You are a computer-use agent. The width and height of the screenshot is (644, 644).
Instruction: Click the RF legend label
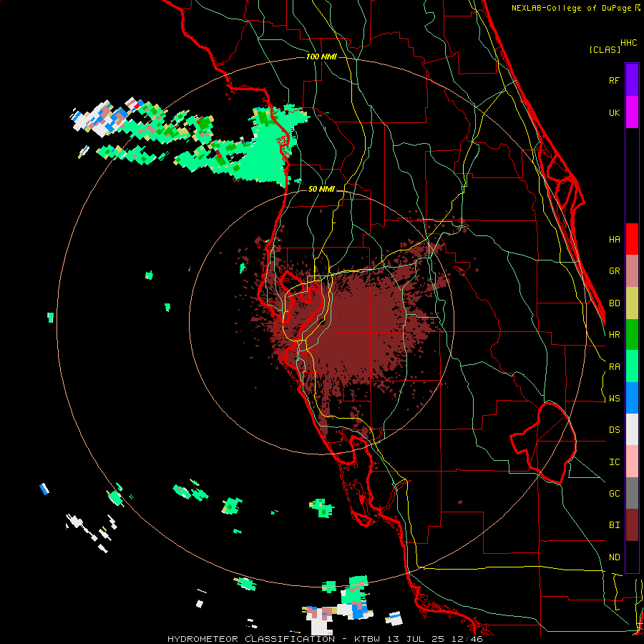click(614, 80)
